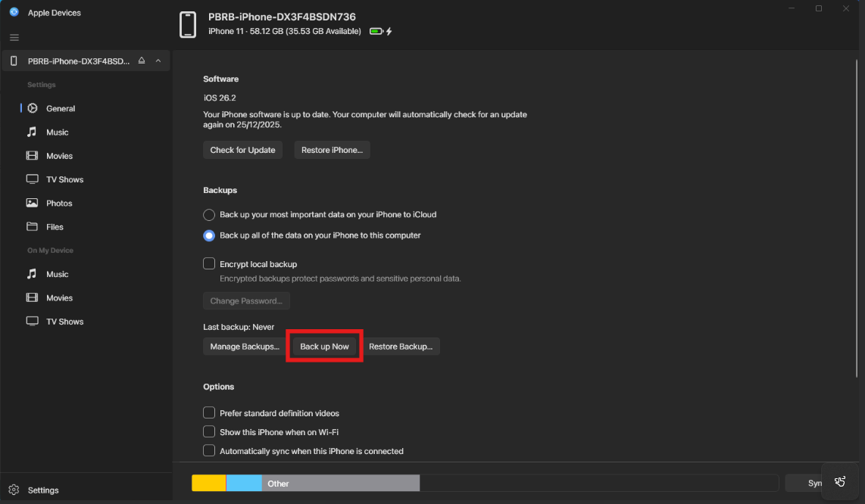Image resolution: width=865 pixels, height=504 pixels.
Task: Click the Files folder icon in sidebar
Action: pos(32,227)
